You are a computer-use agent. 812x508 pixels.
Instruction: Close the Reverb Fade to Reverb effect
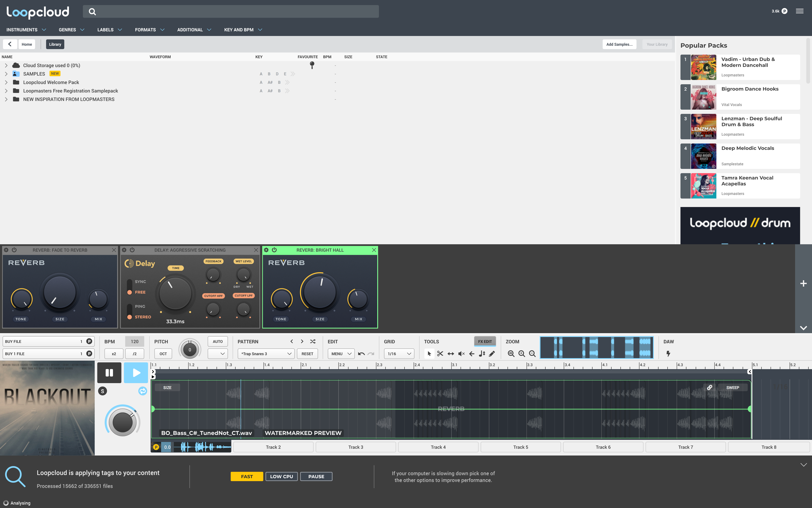114,250
